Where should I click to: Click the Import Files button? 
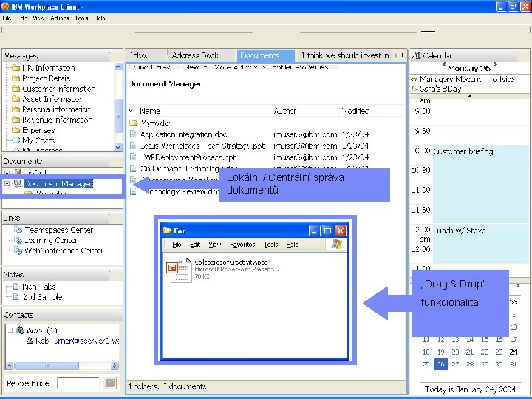point(150,66)
